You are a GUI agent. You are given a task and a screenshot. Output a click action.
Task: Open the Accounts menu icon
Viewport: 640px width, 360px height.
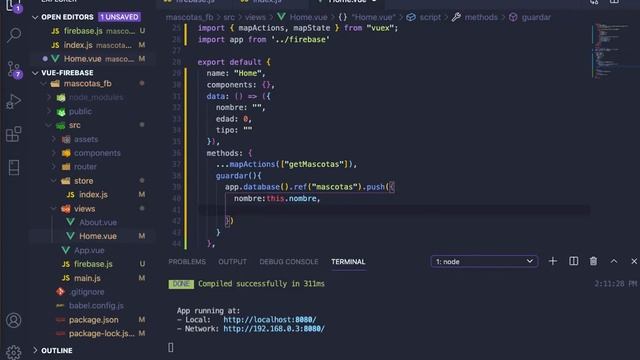coord(14,320)
